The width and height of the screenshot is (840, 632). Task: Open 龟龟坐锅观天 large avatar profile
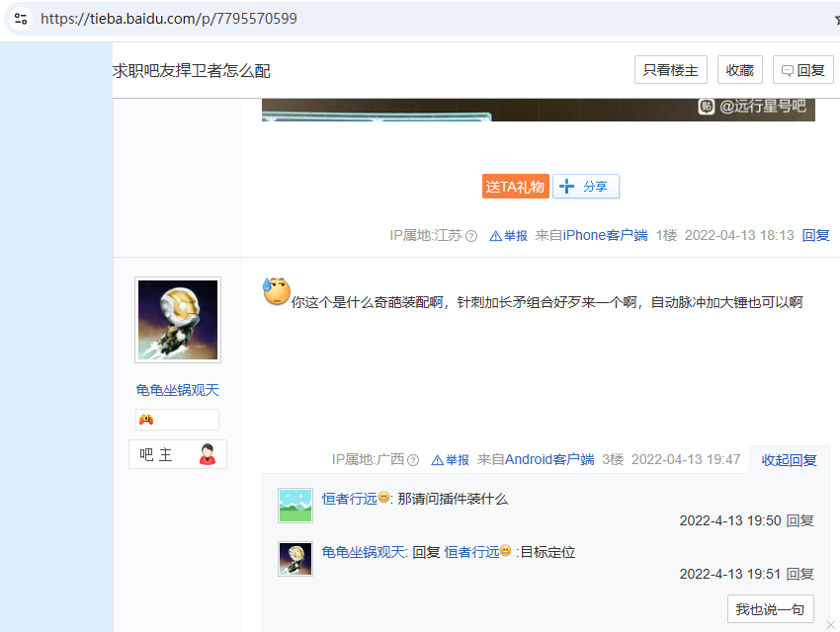click(x=178, y=320)
